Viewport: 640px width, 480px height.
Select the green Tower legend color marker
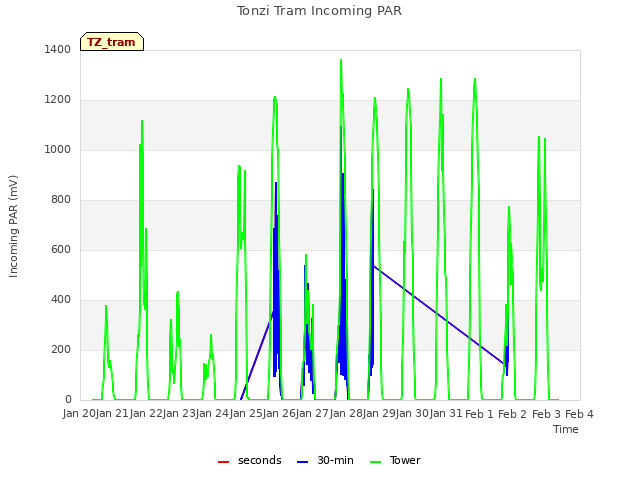pos(375,462)
